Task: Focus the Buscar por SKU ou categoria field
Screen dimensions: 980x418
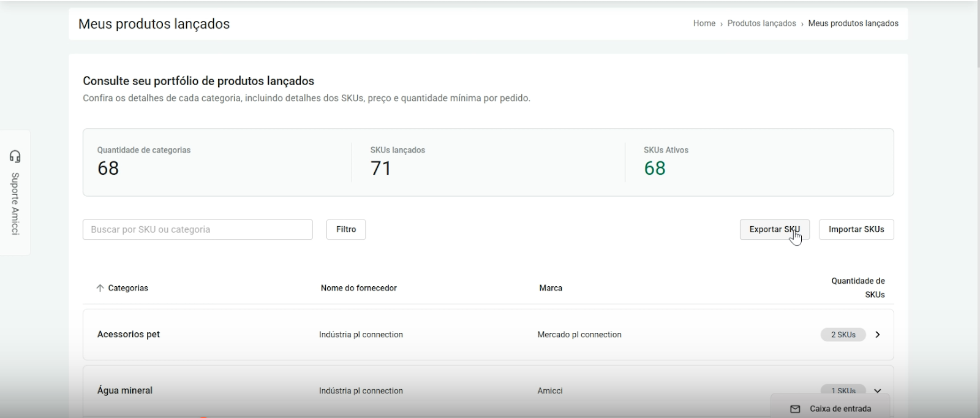Action: pos(197,229)
